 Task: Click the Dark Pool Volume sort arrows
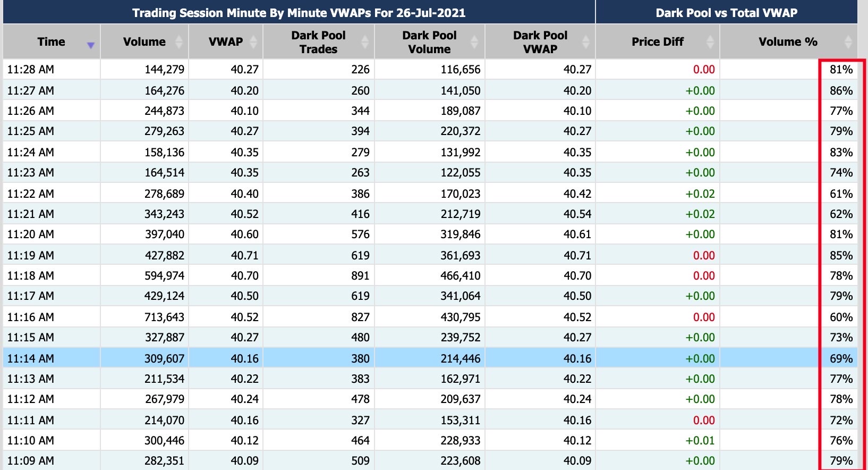(x=474, y=41)
